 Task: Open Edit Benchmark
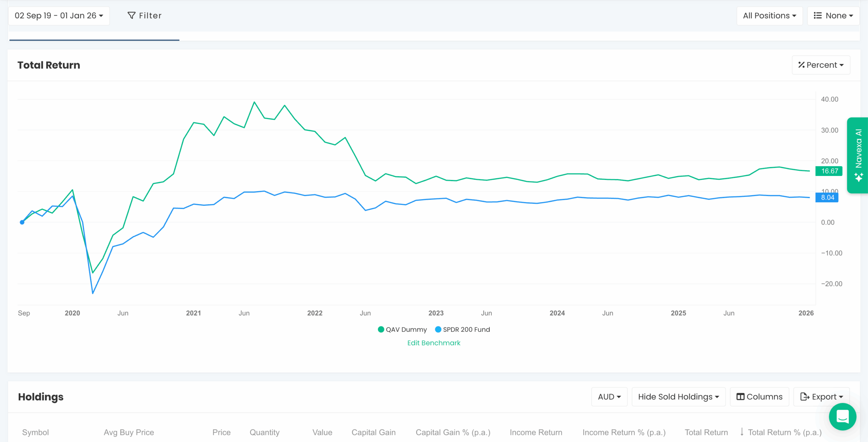click(x=434, y=343)
